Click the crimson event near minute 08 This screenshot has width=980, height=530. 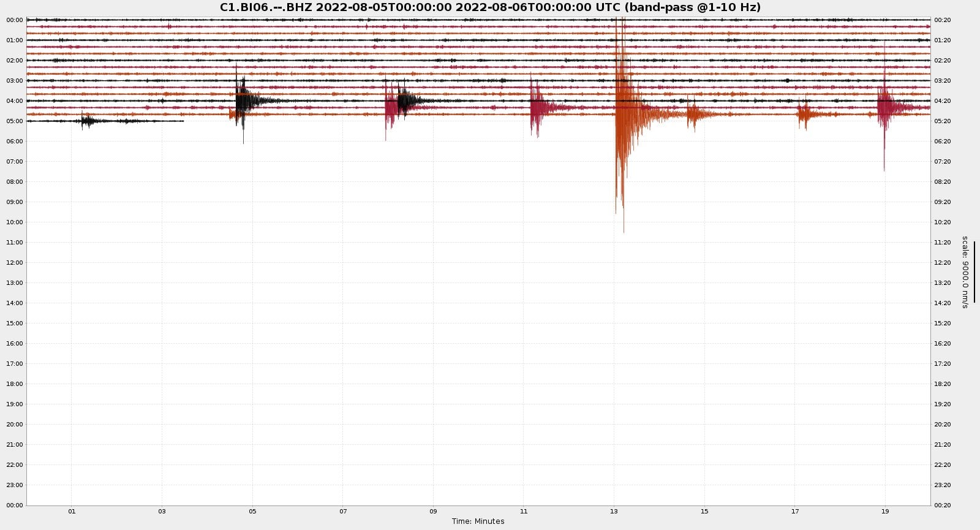(x=391, y=108)
